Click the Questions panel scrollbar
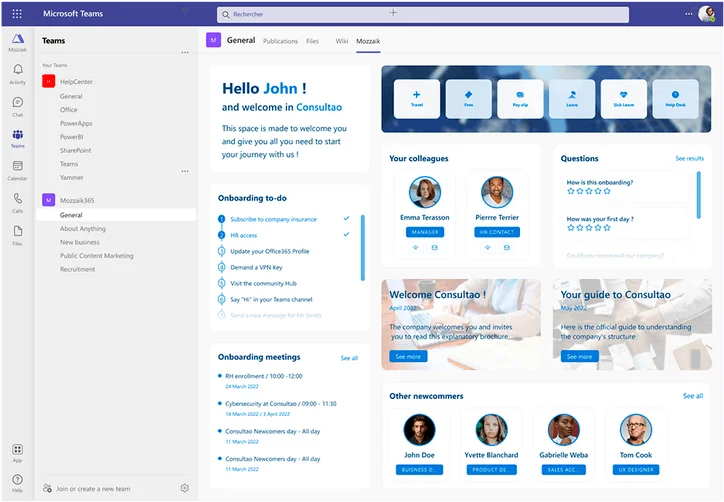 tap(699, 195)
